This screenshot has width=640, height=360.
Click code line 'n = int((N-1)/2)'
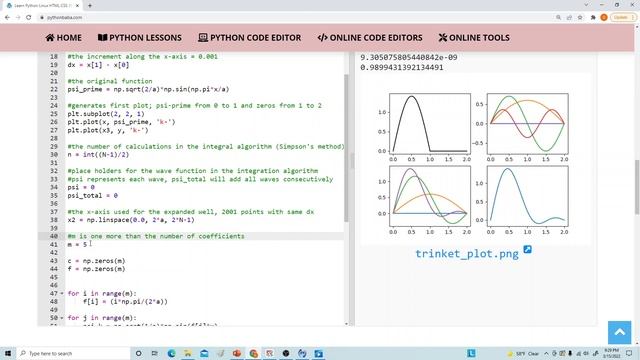pos(98,155)
